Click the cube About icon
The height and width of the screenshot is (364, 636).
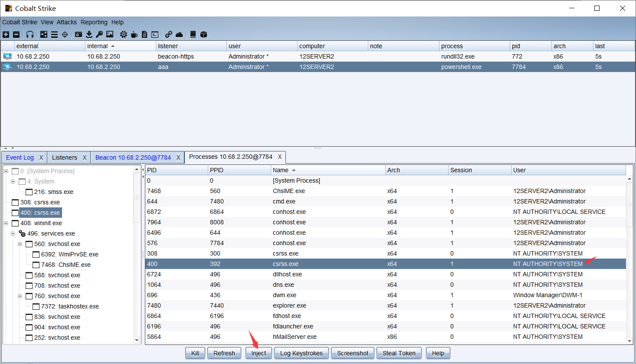click(203, 34)
